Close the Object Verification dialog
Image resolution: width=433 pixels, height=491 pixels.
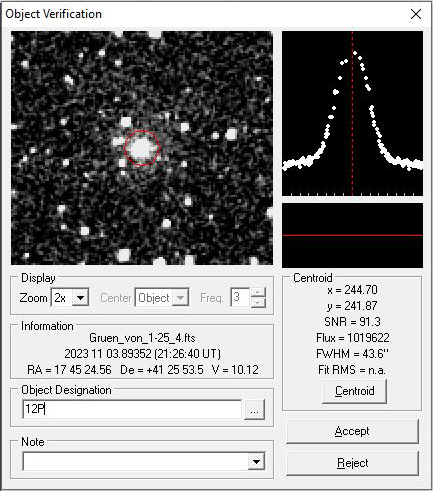coord(416,14)
